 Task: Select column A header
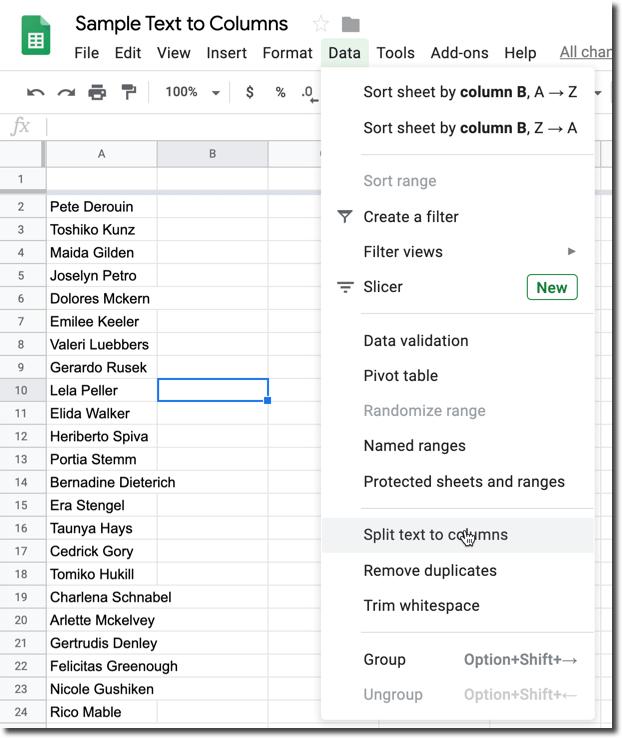point(102,154)
